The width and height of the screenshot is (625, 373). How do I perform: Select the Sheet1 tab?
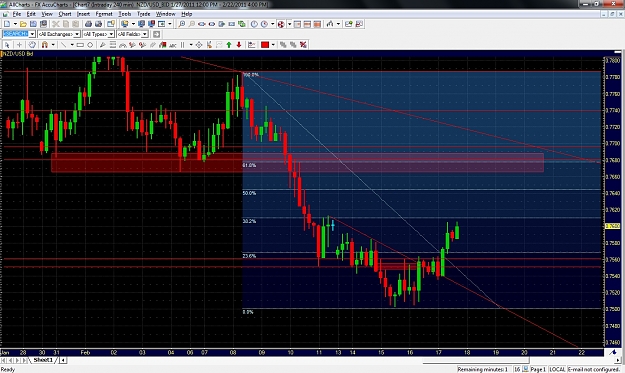pyautogui.click(x=43, y=360)
